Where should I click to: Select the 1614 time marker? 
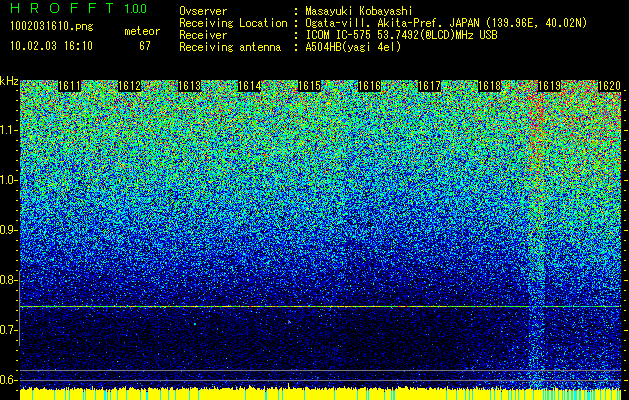pyautogui.click(x=250, y=86)
